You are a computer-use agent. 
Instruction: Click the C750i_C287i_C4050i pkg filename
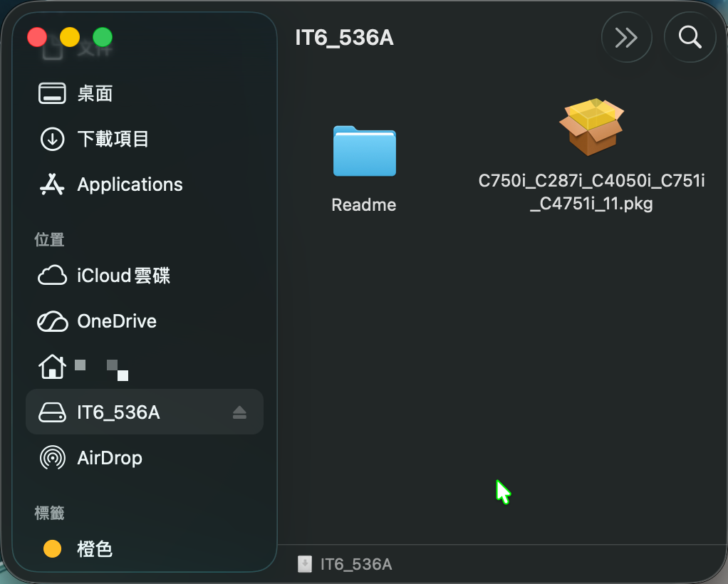(x=591, y=192)
